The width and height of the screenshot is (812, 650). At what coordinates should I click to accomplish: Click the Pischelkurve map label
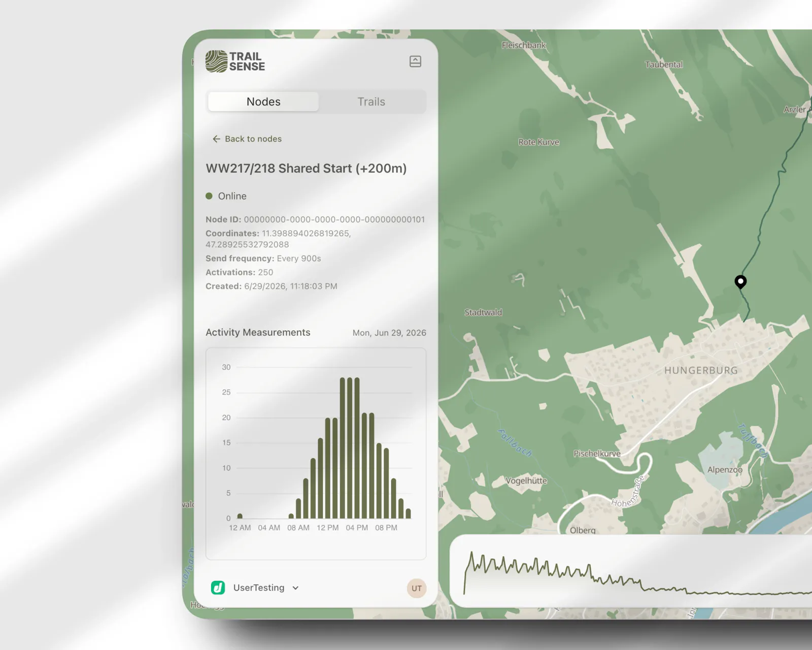click(x=597, y=453)
